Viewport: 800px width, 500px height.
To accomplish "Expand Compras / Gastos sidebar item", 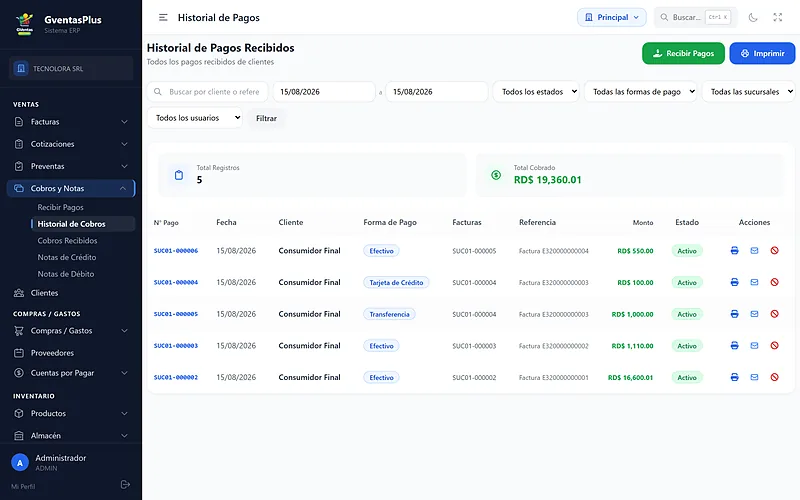I will (x=71, y=331).
